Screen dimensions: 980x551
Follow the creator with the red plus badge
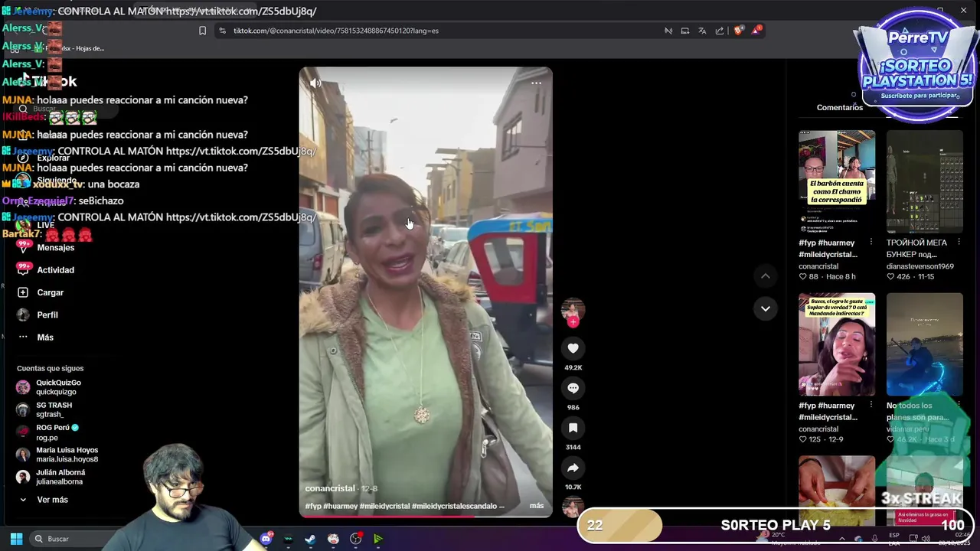573,322
